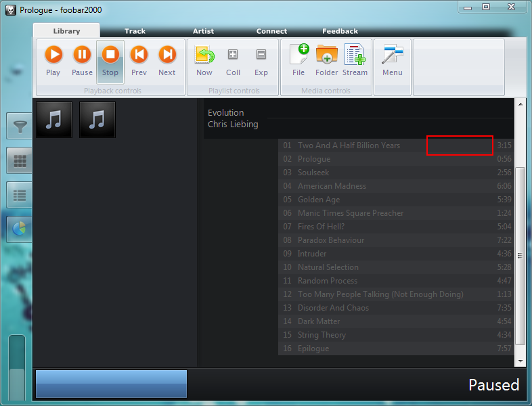Open the Menu toolbar button
Screen dimensions: 532x406
coord(393,61)
